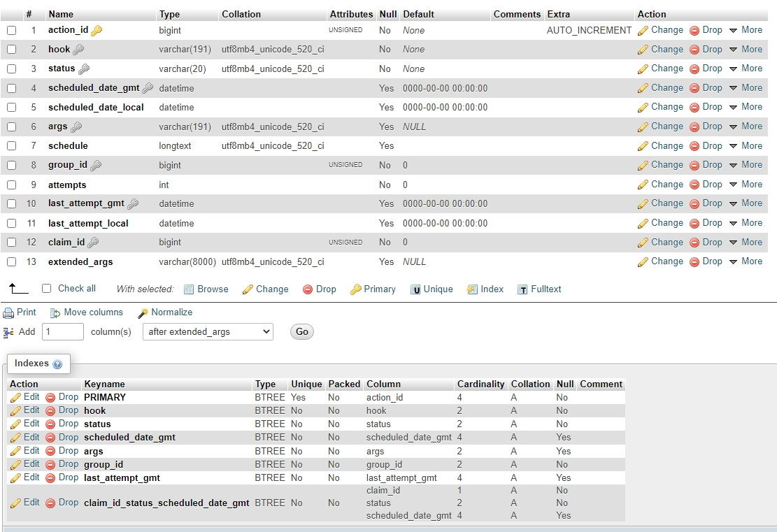Click the Index icon in With selected bar
Image resolution: width=777 pixels, height=532 pixels.
click(x=472, y=290)
